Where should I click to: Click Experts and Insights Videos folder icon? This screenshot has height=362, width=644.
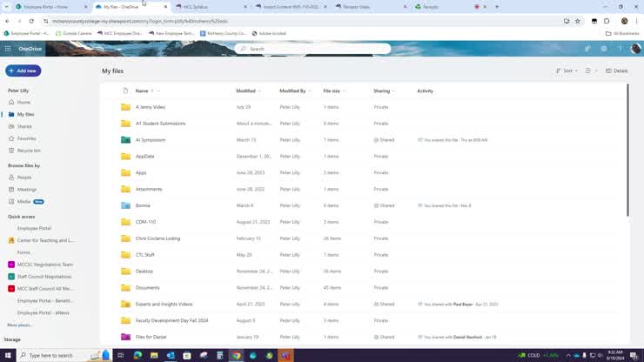125,304
